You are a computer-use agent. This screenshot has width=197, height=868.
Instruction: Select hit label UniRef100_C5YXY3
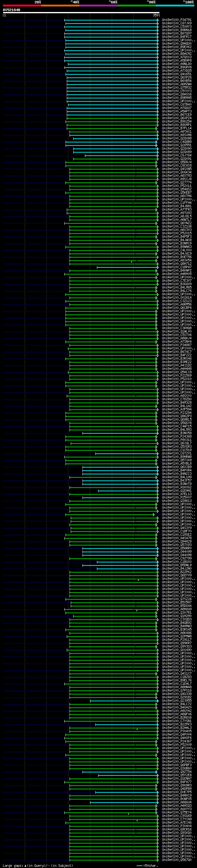tap(176, 91)
